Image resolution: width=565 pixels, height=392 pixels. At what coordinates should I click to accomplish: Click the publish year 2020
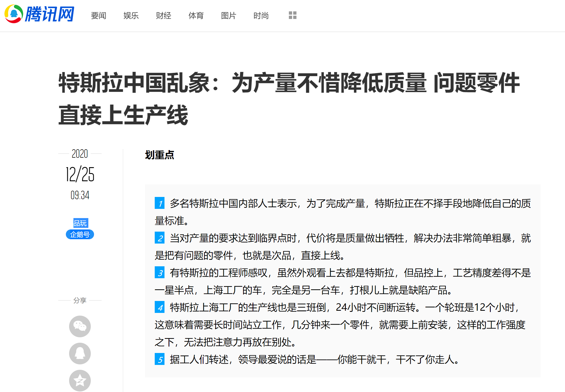pyautogui.click(x=80, y=154)
